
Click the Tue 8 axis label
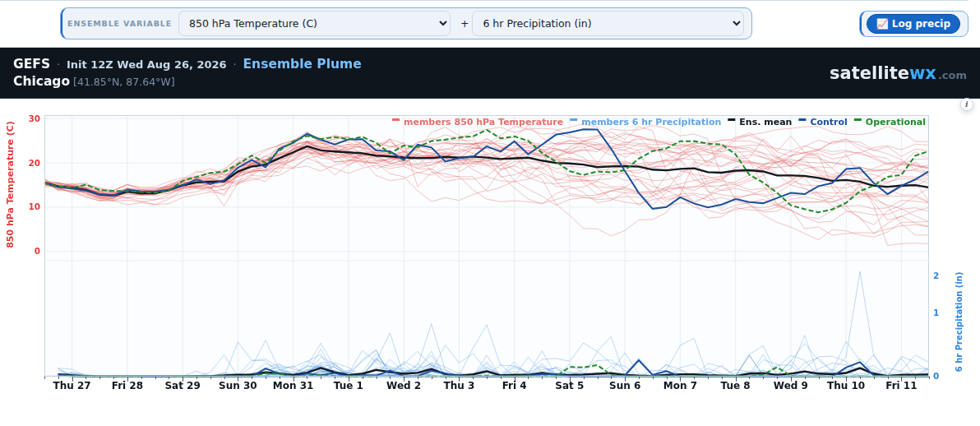[735, 386]
